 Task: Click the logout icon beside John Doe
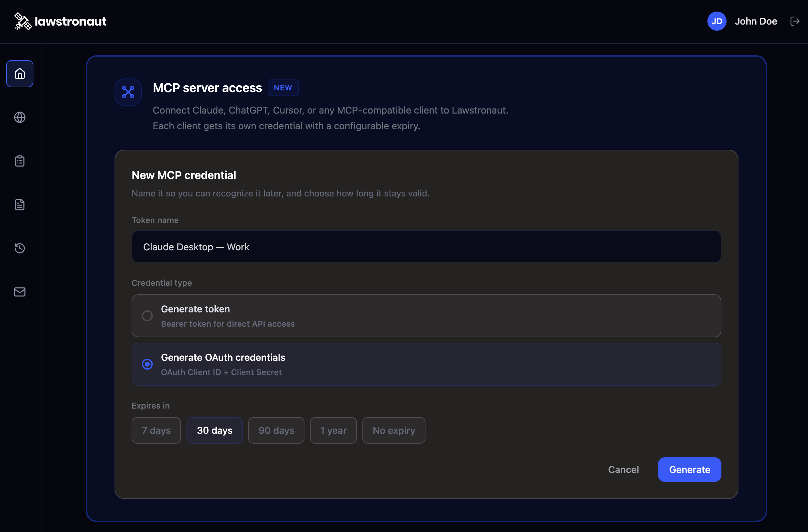pyautogui.click(x=795, y=21)
